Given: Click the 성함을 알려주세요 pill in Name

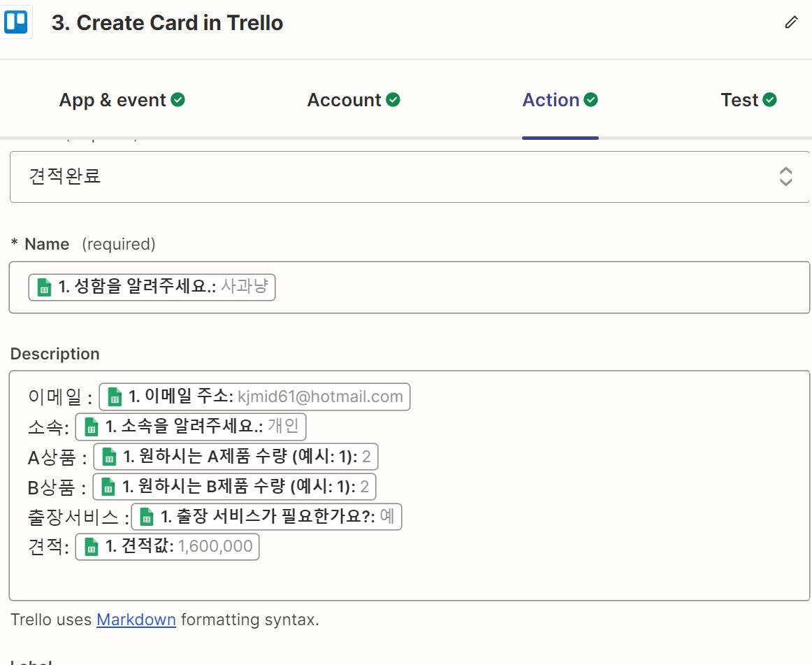Looking at the screenshot, I should pyautogui.click(x=152, y=287).
